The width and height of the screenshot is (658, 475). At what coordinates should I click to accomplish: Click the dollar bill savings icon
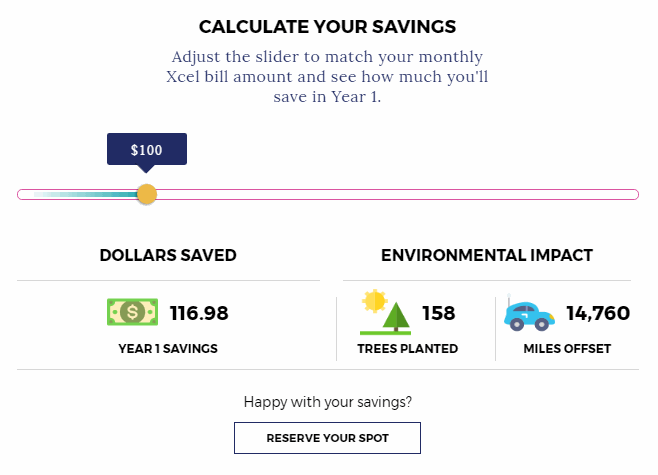tap(132, 312)
